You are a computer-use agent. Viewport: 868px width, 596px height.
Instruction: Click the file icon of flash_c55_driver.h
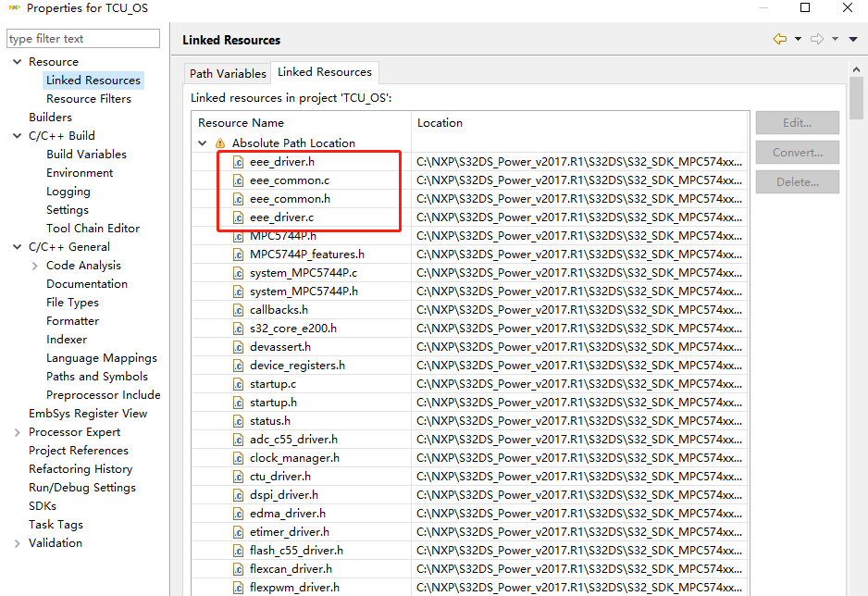[x=238, y=551]
